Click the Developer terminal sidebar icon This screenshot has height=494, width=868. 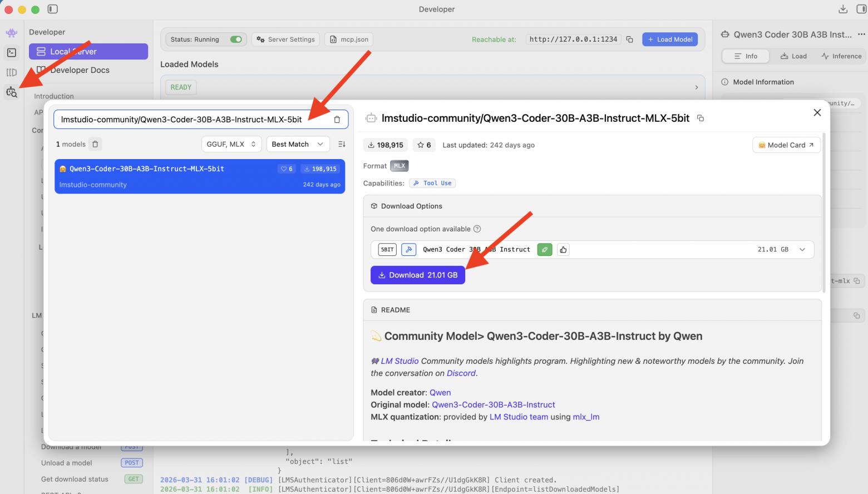click(12, 53)
